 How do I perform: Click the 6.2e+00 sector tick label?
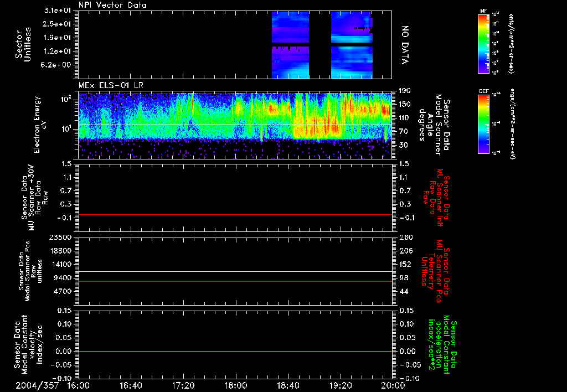point(57,65)
